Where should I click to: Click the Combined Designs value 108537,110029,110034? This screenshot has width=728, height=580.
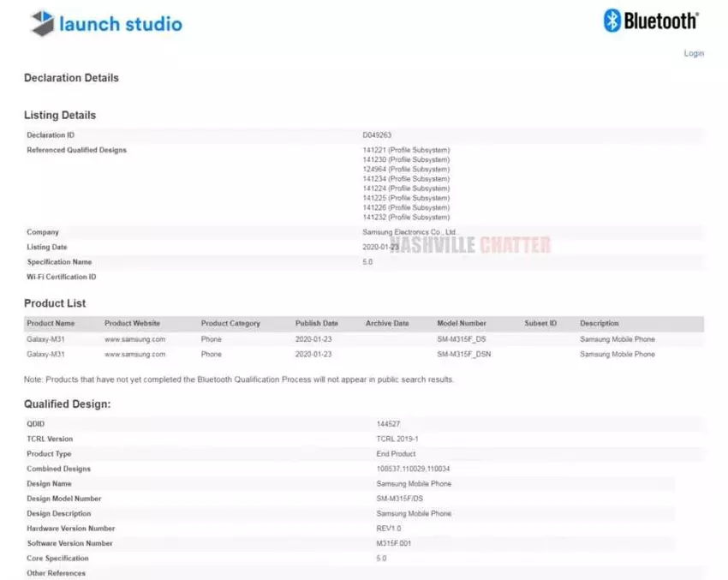click(x=413, y=469)
